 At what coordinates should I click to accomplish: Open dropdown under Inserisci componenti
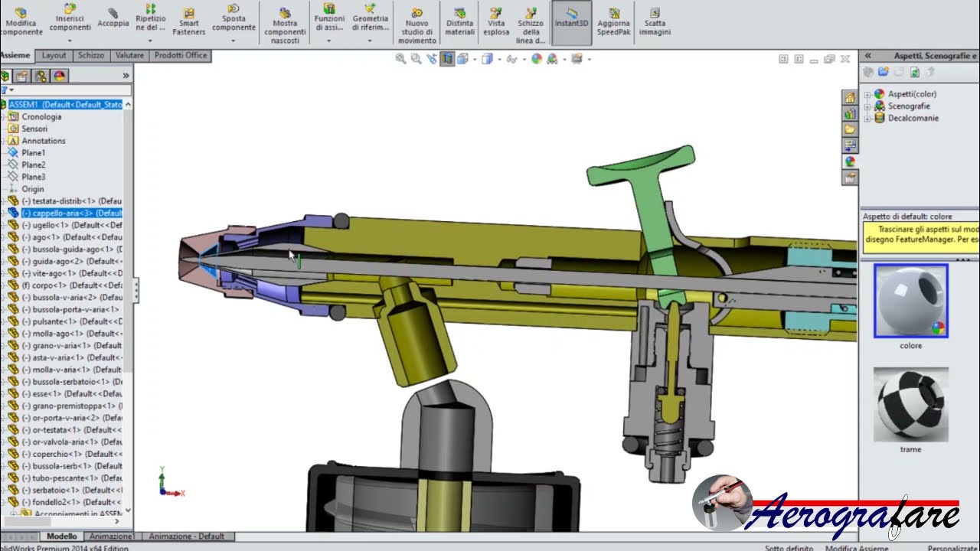click(70, 41)
